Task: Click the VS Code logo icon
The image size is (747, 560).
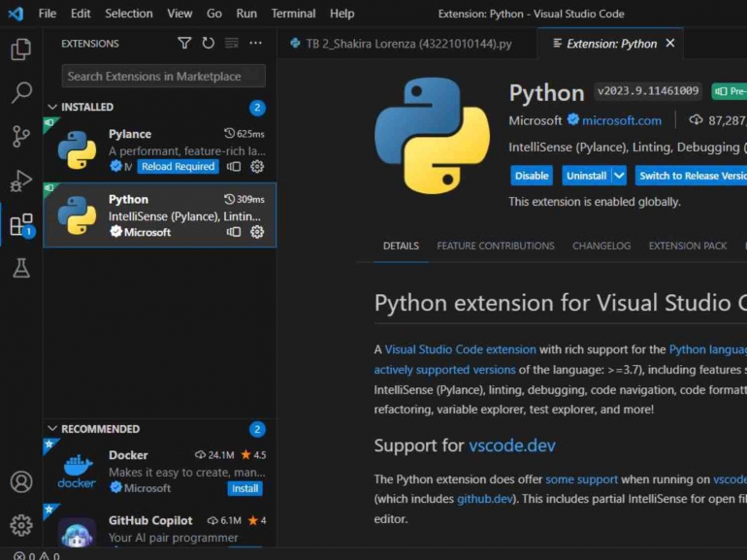Action: [x=16, y=14]
